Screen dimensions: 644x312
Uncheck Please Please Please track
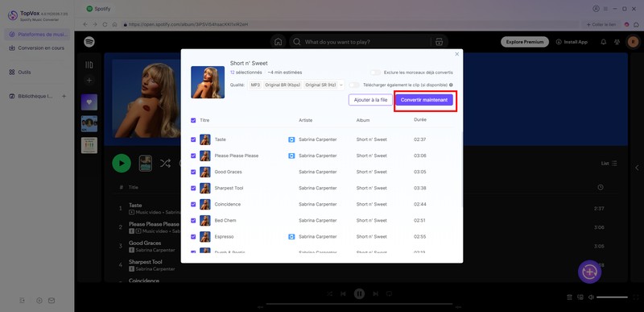(x=193, y=156)
